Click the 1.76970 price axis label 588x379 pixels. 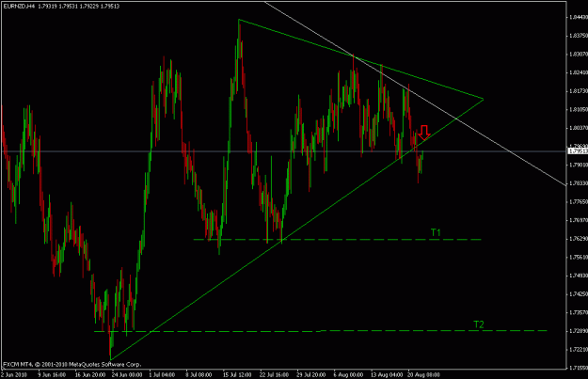tap(578, 220)
